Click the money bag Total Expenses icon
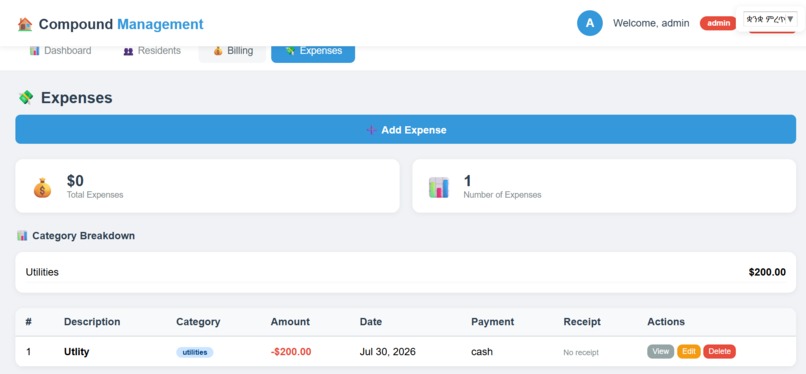The width and height of the screenshot is (806, 374). pos(42,188)
